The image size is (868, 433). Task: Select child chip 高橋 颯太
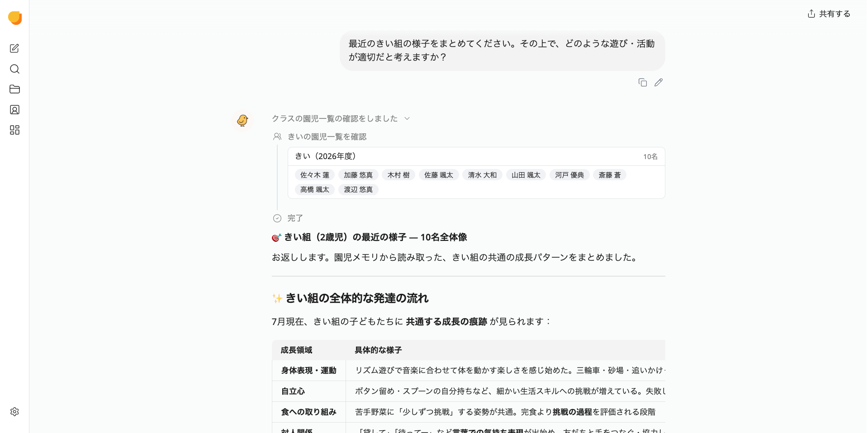[x=315, y=189]
